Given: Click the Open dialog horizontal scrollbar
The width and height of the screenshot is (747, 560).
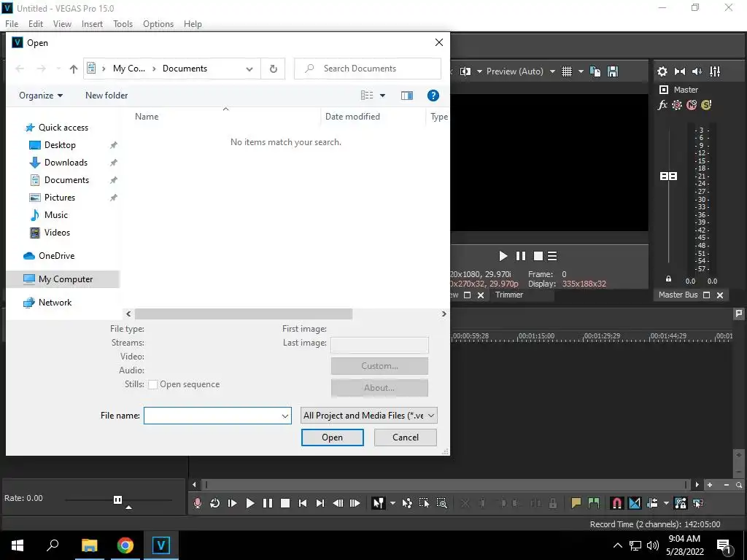Looking at the screenshot, I should click(244, 314).
